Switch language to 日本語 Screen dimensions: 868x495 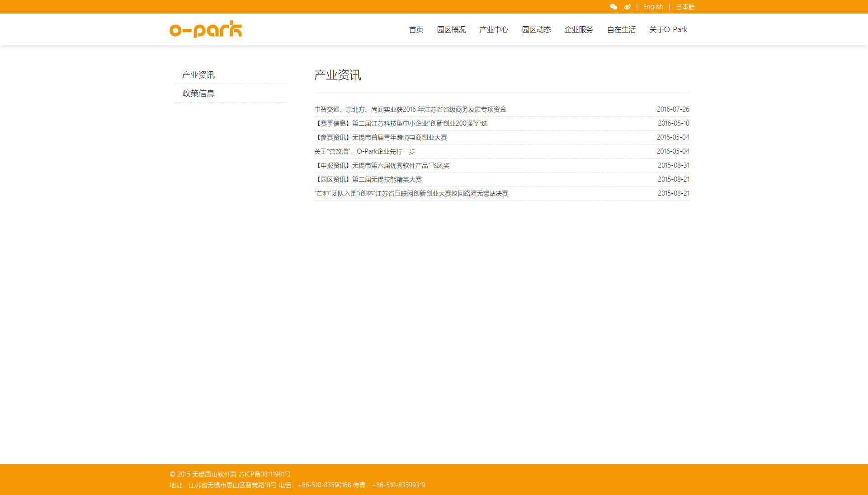(x=685, y=7)
